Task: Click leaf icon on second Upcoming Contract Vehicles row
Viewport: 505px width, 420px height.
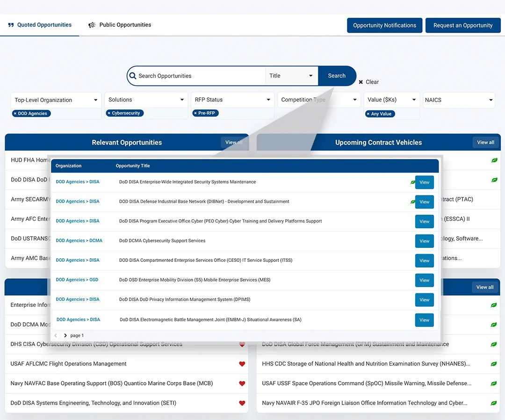Action: click(494, 180)
